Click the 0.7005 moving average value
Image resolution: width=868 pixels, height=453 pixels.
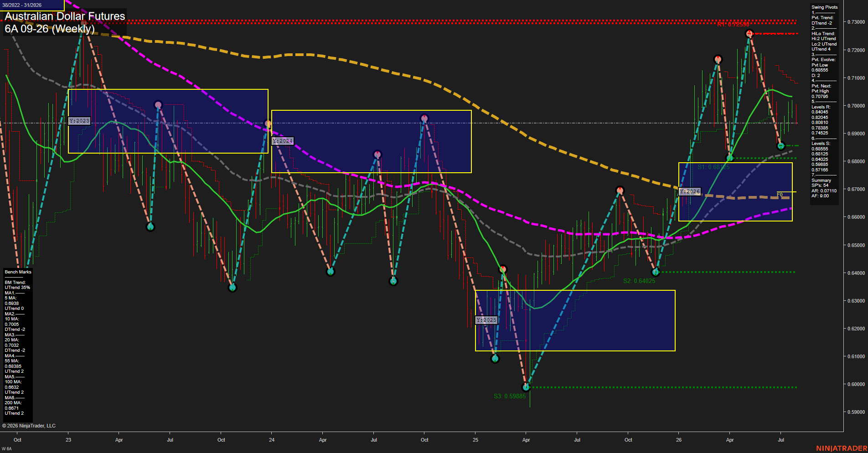[12, 324]
